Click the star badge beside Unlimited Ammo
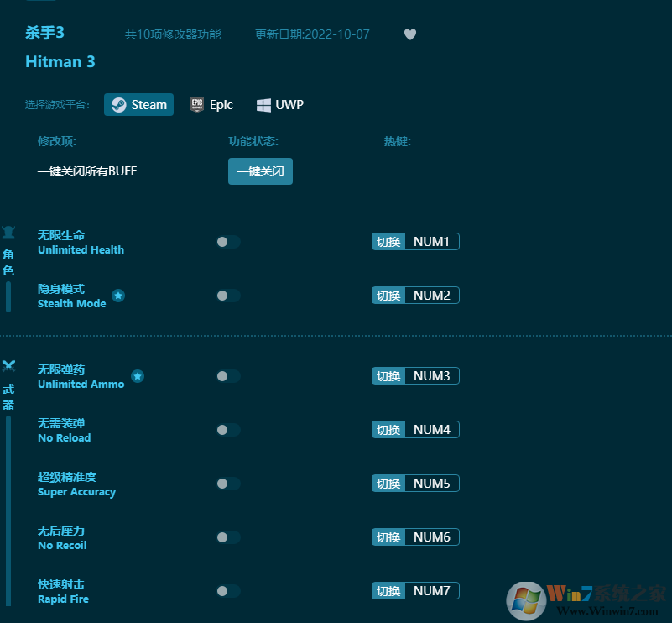The image size is (672, 623). (138, 376)
